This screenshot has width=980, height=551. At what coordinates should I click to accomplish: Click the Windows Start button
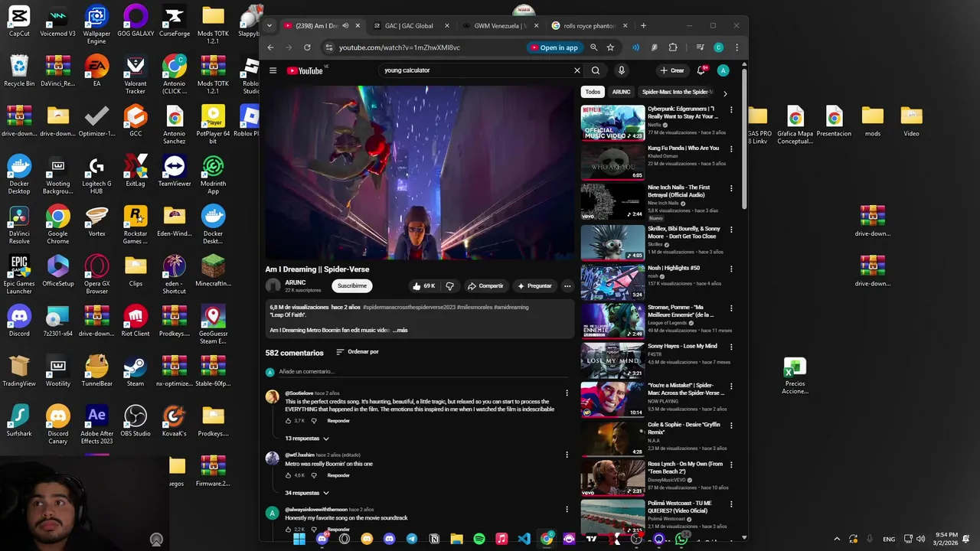click(299, 539)
